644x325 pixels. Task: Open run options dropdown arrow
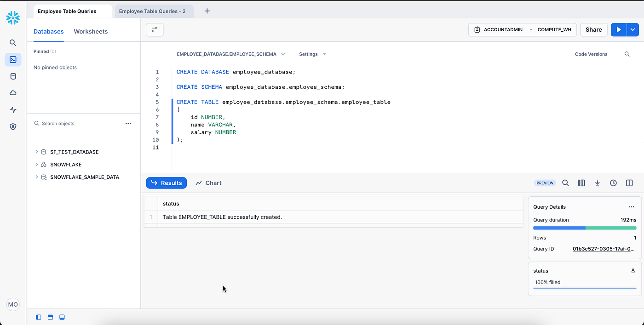[x=633, y=29]
